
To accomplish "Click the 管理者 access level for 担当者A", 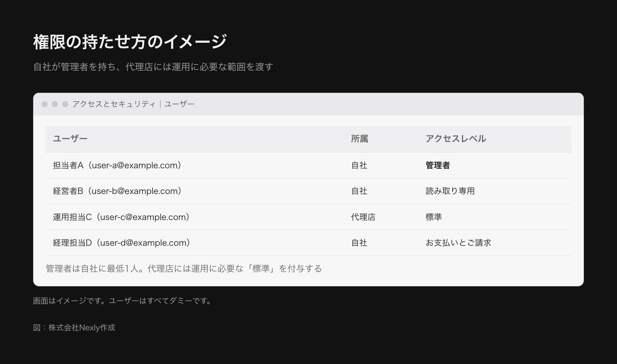I will (x=438, y=165).
